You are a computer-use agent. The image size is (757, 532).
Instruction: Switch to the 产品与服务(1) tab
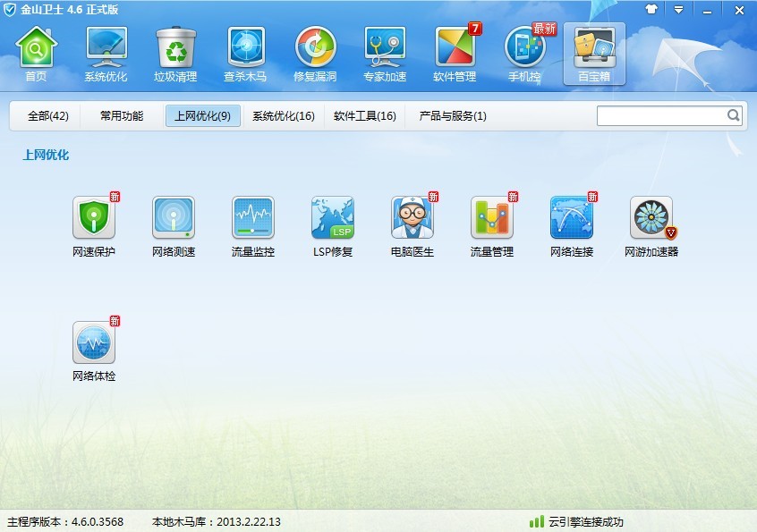tap(453, 115)
